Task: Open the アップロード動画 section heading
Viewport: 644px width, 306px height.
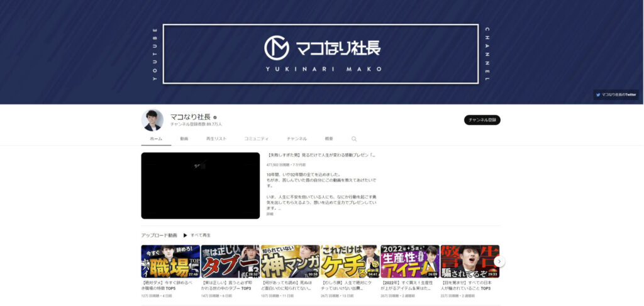Action: coord(159,236)
